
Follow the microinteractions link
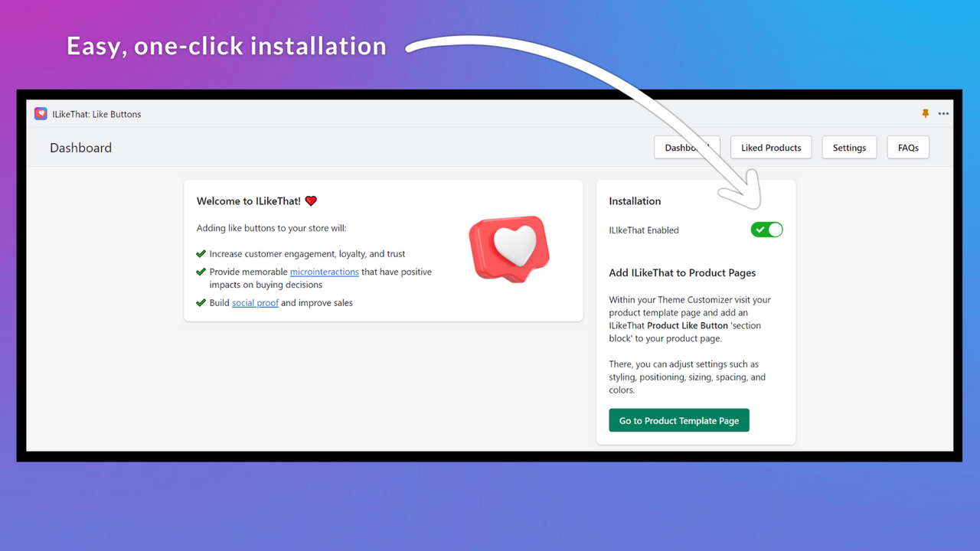[x=324, y=272]
